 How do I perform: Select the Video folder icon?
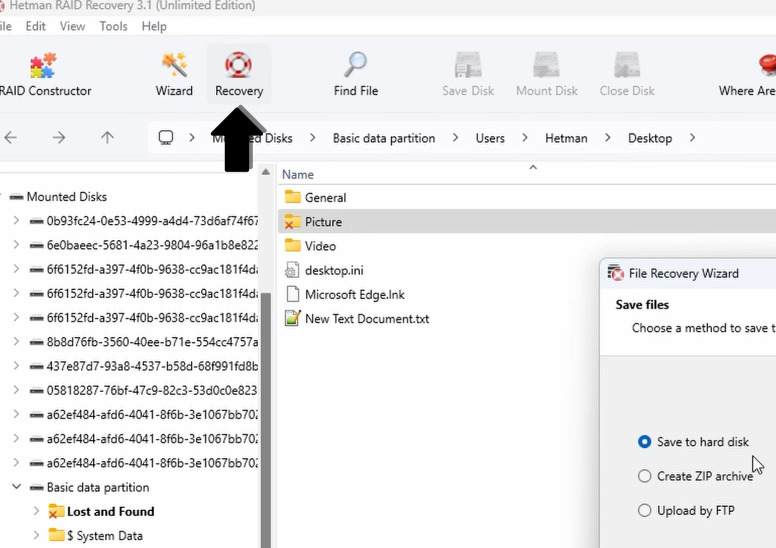coord(292,246)
